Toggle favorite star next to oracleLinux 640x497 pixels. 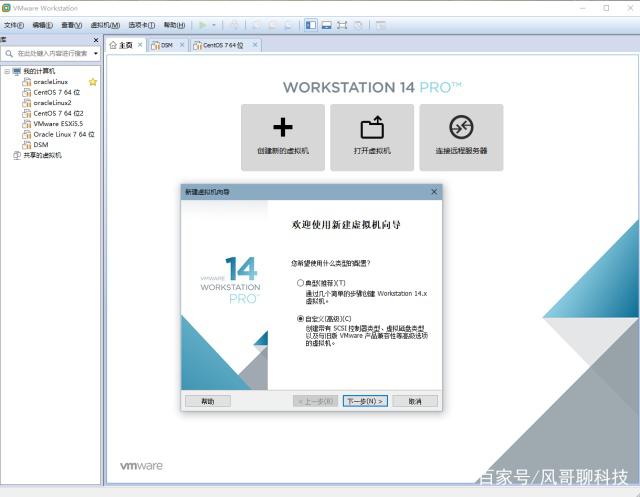pos(93,82)
